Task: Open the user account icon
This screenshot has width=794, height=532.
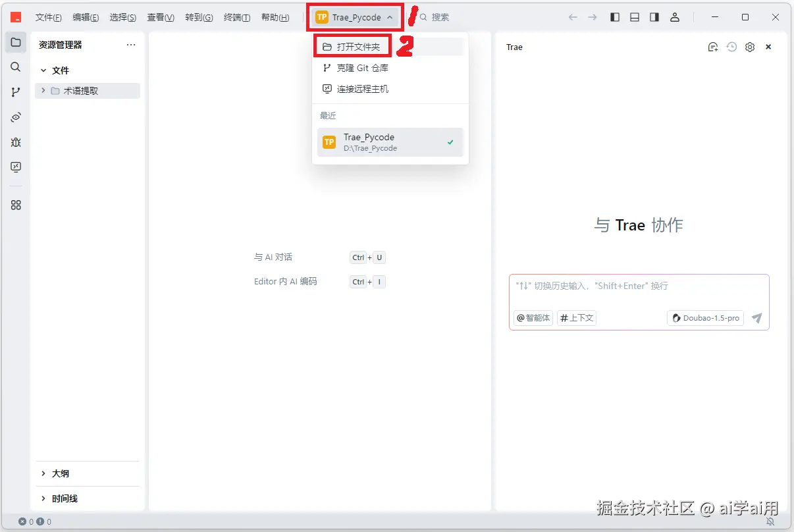Action: [x=674, y=17]
